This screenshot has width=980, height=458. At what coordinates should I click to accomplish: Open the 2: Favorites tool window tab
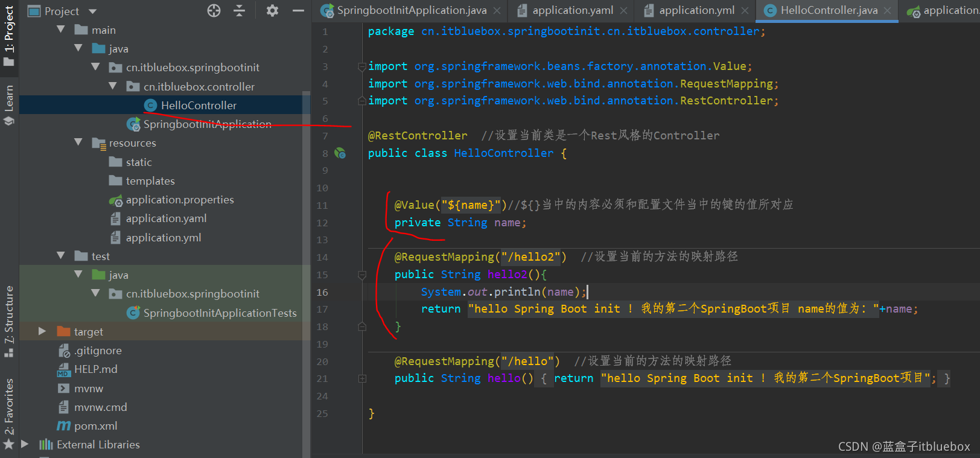click(x=9, y=413)
